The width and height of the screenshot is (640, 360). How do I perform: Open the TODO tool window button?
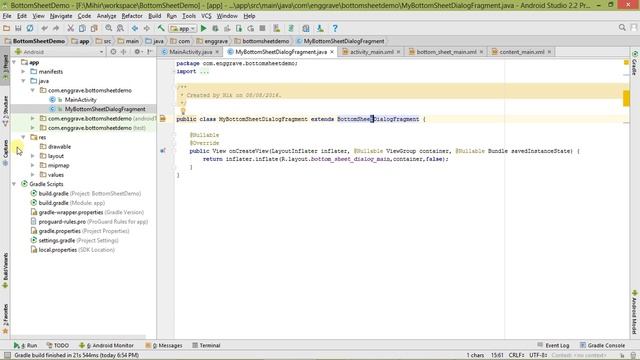point(58,345)
